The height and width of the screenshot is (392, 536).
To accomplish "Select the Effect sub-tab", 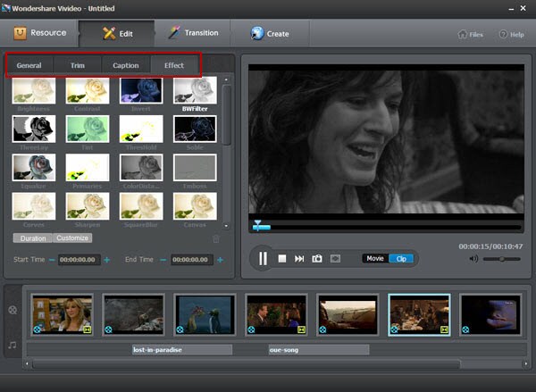I will (x=174, y=65).
